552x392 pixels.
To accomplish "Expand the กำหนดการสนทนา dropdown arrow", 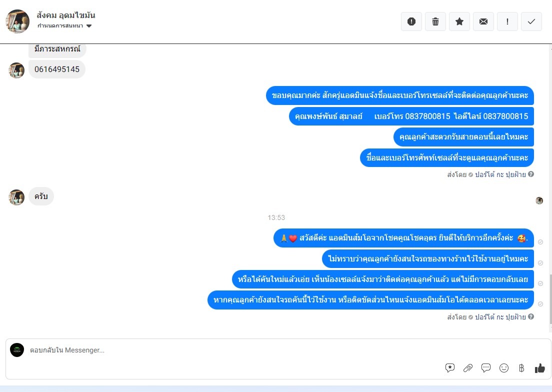I will point(89,26).
